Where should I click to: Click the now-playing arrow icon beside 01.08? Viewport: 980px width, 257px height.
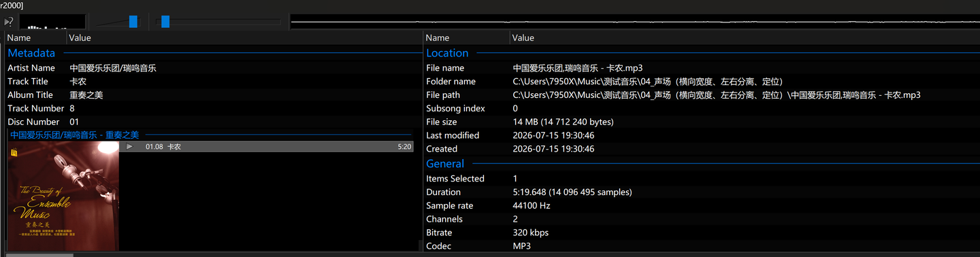coord(129,146)
